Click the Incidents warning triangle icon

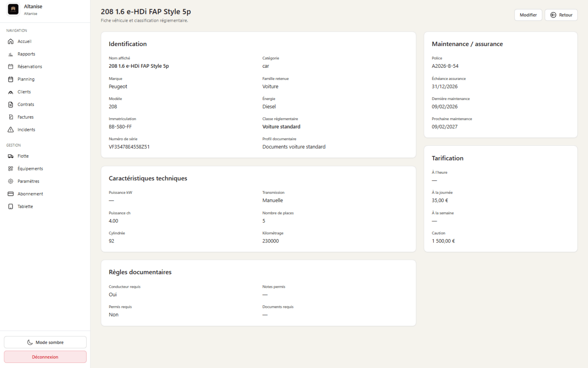tap(11, 130)
